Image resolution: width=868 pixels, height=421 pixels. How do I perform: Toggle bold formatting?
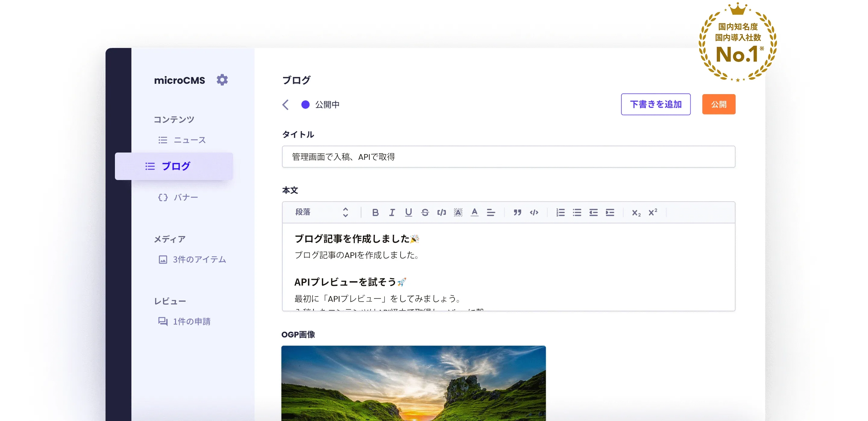[x=375, y=212]
